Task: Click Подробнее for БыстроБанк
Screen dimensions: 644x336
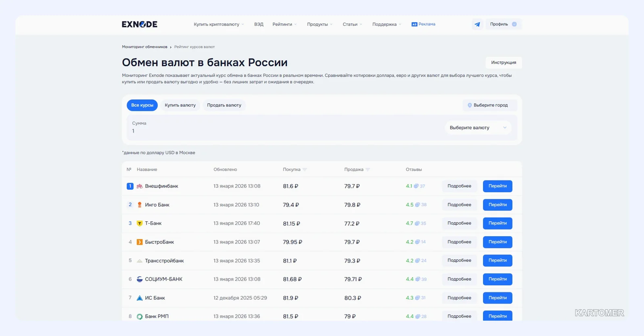Action: [459, 242]
